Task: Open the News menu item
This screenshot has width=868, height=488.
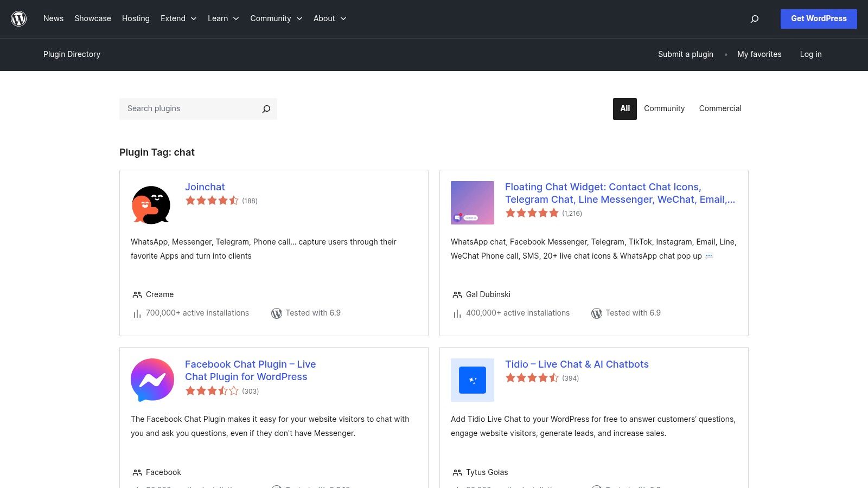Action: pyautogui.click(x=53, y=18)
